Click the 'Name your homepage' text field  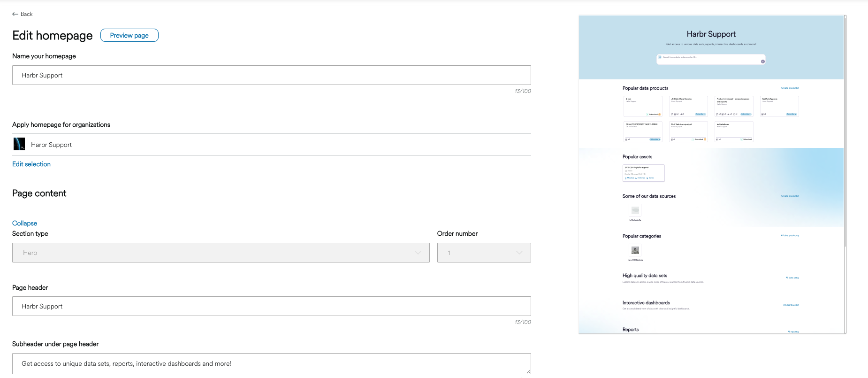click(x=271, y=75)
